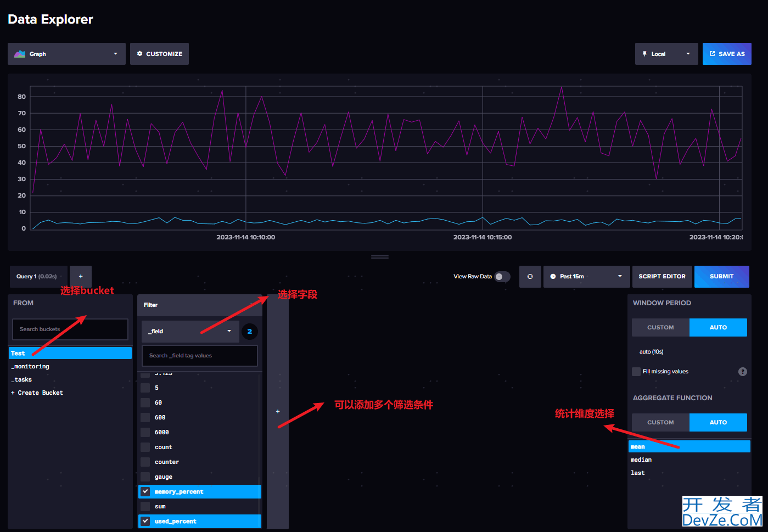768x532 pixels.
Task: Enable Fill missing values checkbox
Action: [x=636, y=372]
